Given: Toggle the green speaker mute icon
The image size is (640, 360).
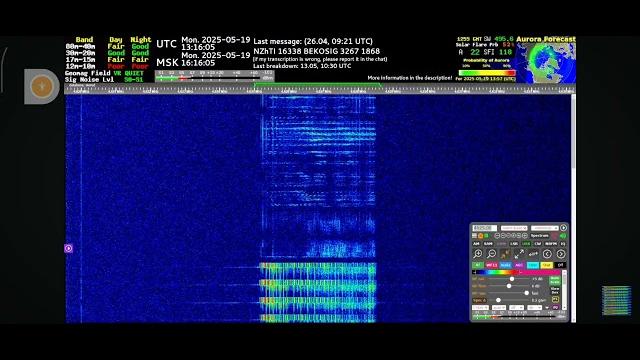Looking at the screenshot, I should [563, 236].
